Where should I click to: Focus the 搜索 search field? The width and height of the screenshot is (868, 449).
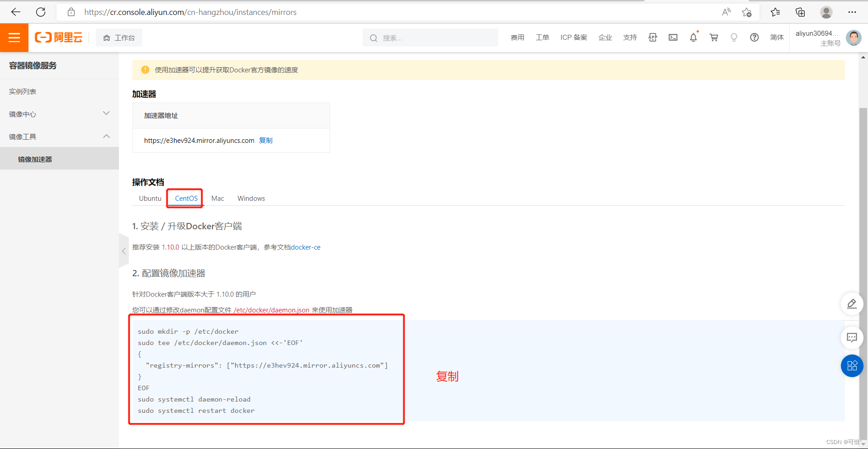pos(430,38)
